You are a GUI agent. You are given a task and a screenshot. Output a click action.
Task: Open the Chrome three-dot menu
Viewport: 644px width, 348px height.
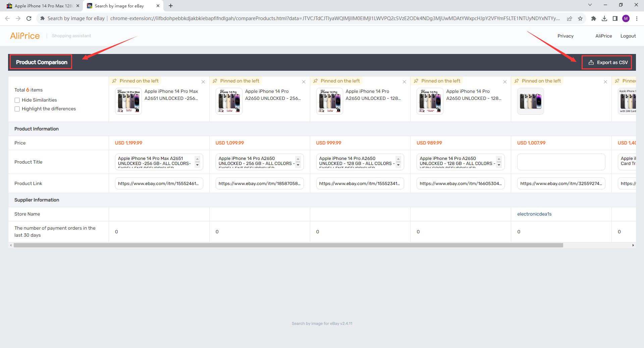tap(637, 18)
